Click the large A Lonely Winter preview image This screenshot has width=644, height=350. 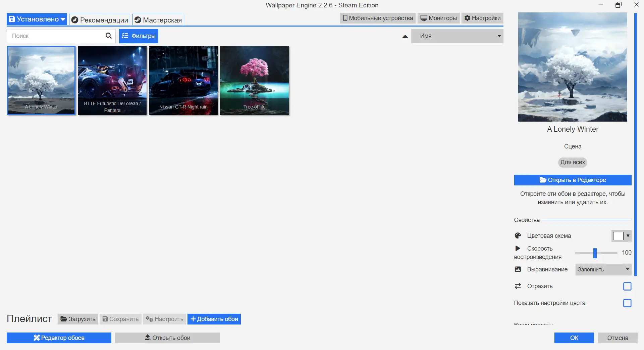click(573, 67)
